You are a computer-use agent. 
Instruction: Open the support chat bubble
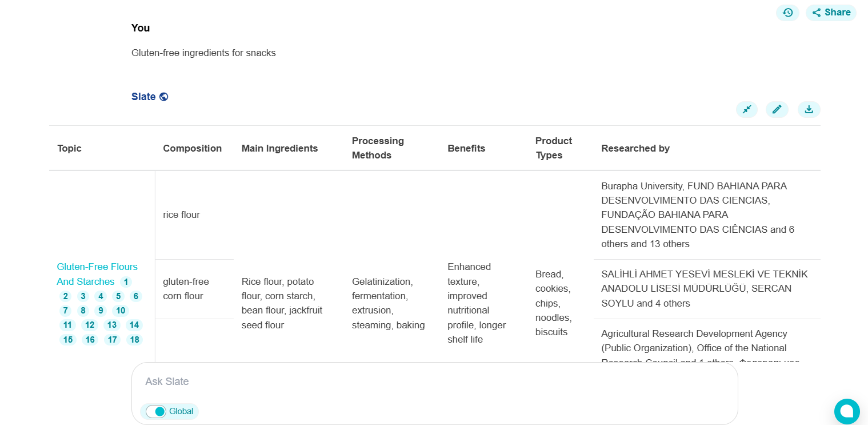coord(847,411)
